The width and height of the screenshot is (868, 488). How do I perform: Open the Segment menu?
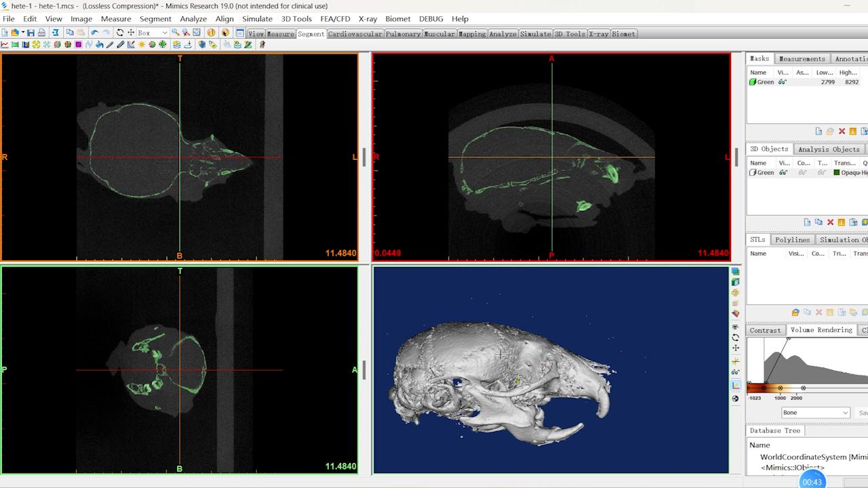point(155,19)
